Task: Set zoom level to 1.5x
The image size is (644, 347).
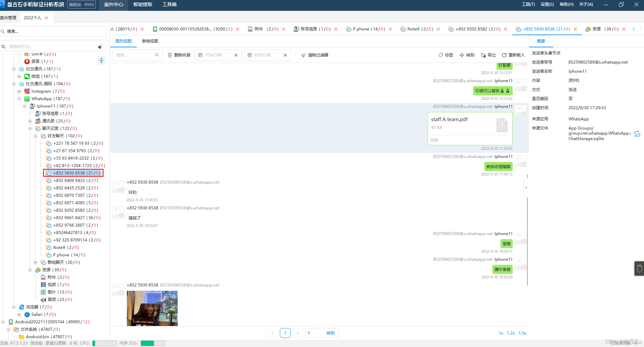Action: 523,333
